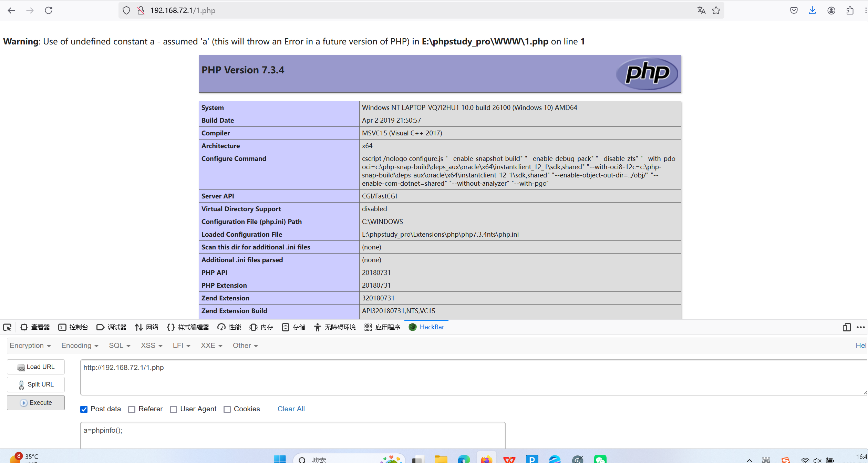The height and width of the screenshot is (463, 868).
Task: Switch to the 查看器 inspector tab
Action: pyautogui.click(x=35, y=327)
